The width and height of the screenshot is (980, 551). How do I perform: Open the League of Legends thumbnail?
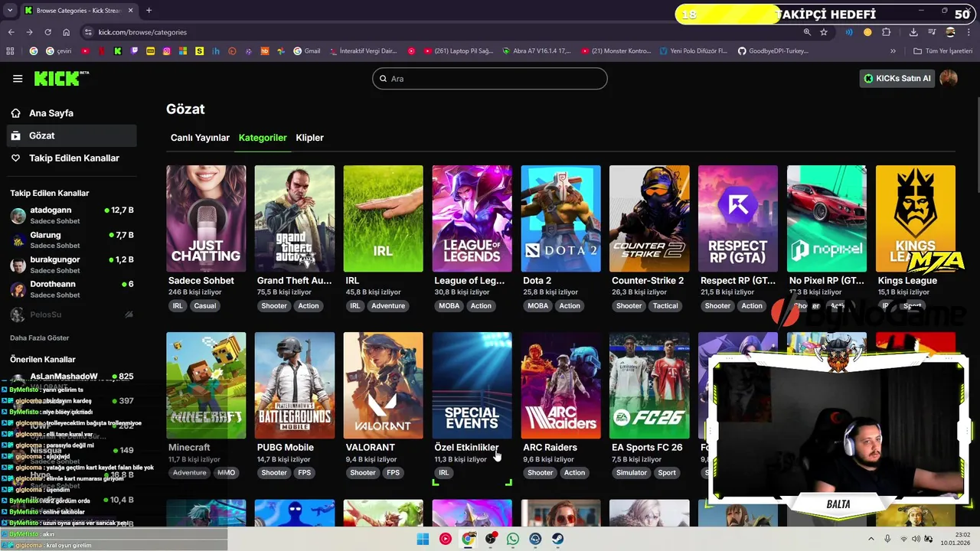point(472,218)
